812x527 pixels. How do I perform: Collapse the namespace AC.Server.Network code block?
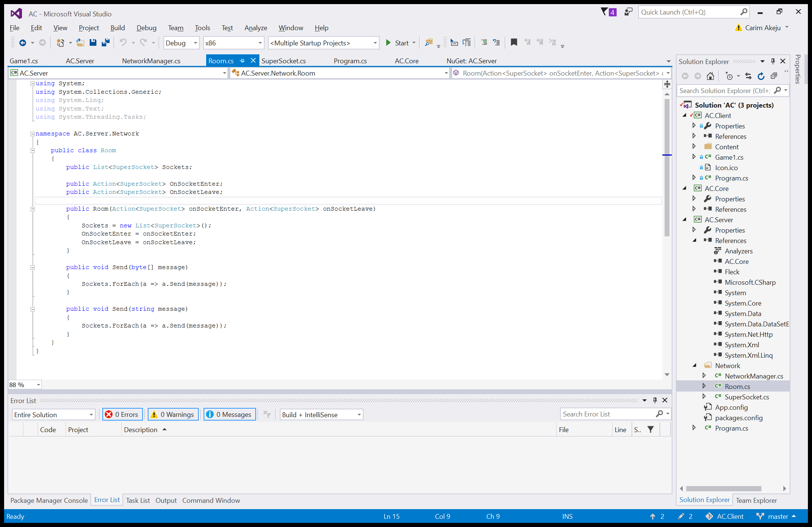click(32, 134)
